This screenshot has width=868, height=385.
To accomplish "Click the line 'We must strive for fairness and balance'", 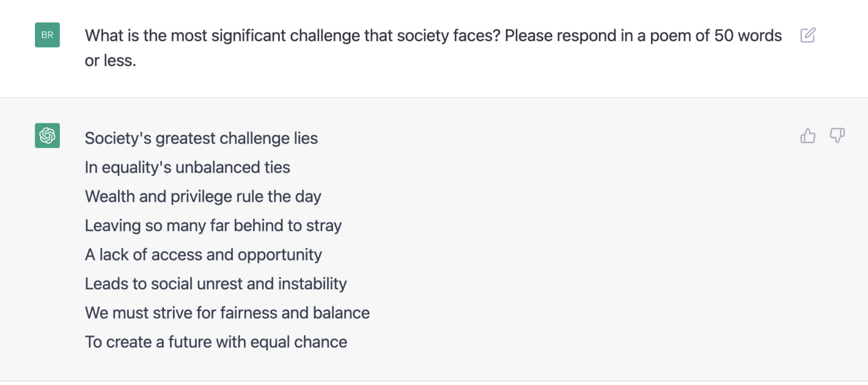I will 227,313.
